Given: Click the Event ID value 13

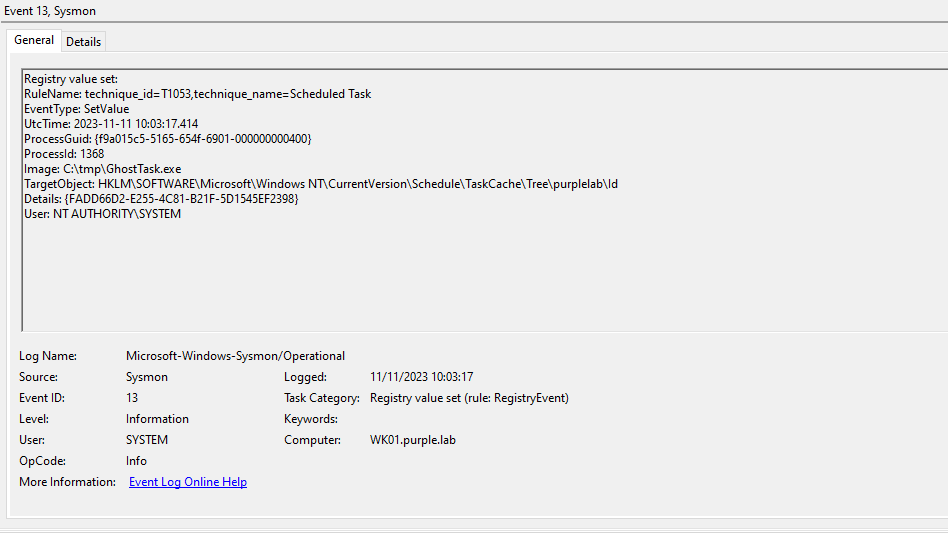Looking at the screenshot, I should (132, 398).
